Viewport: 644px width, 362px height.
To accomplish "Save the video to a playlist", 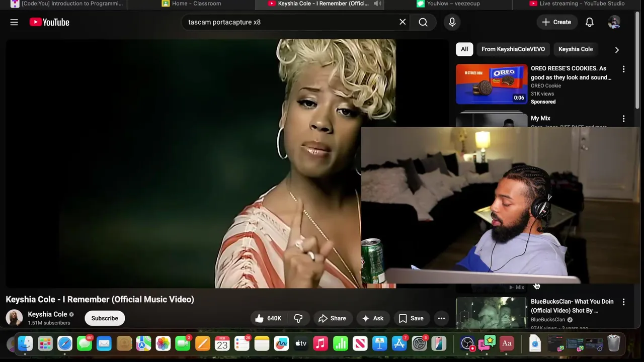I will 411,318.
